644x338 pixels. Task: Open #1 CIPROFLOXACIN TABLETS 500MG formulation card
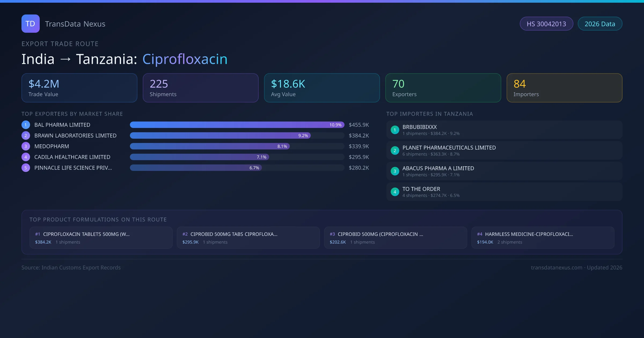101,238
